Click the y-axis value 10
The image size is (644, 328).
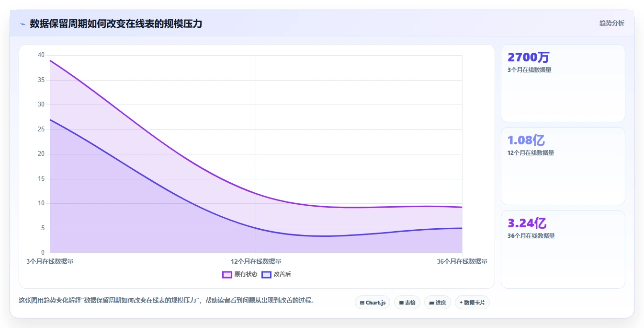[41, 203]
